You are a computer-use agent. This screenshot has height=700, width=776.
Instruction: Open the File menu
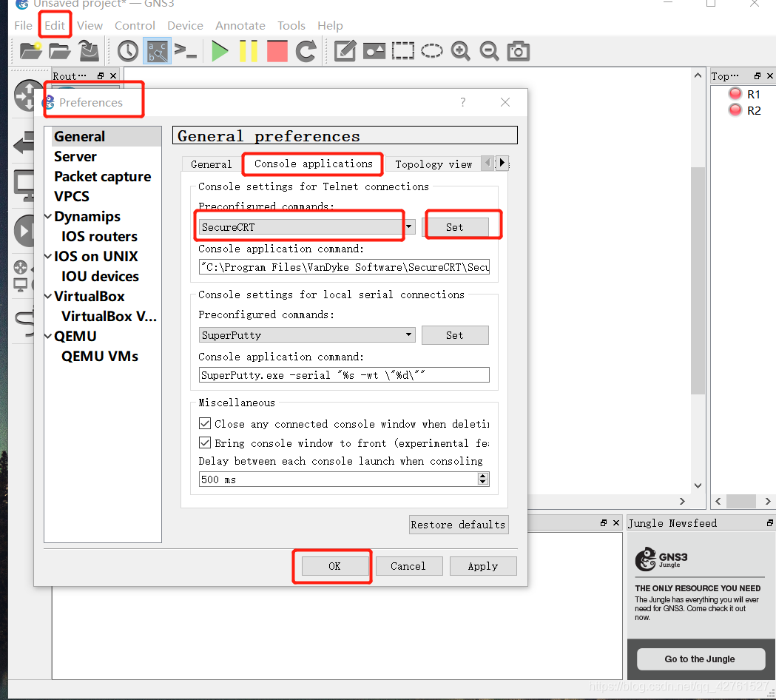tap(23, 25)
